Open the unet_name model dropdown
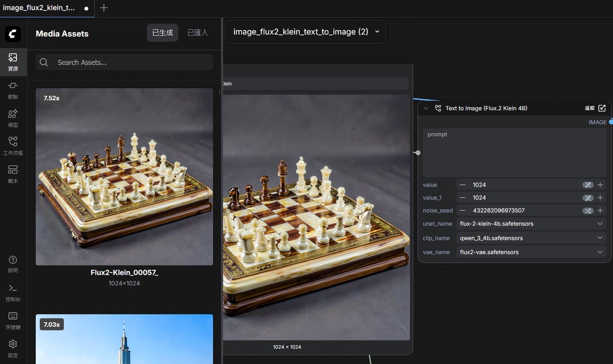 click(531, 224)
